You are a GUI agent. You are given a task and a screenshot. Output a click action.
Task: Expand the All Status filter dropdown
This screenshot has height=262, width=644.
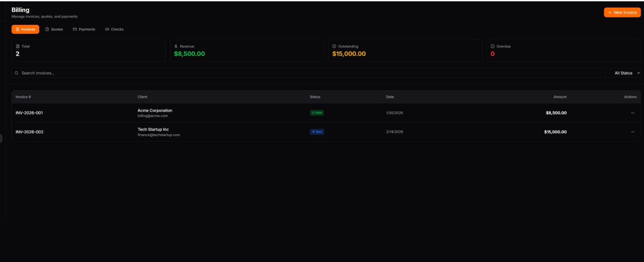click(x=626, y=73)
